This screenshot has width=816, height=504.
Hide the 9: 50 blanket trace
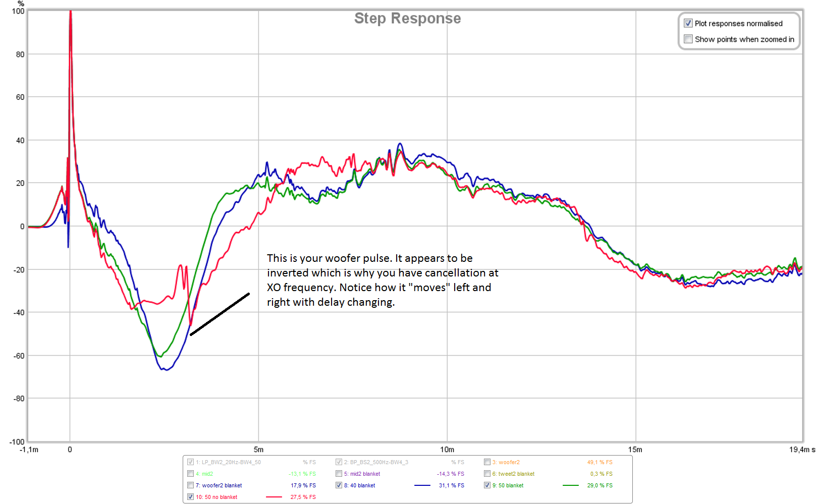coord(487,485)
